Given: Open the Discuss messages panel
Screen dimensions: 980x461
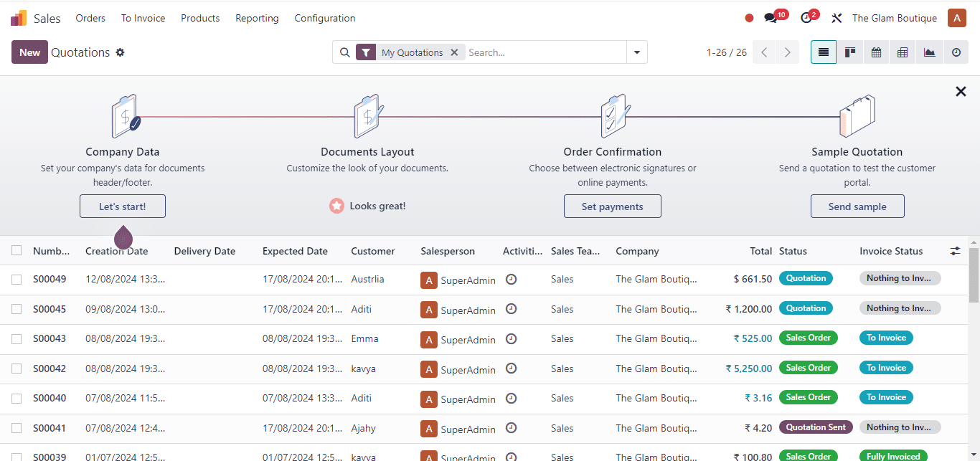Looking at the screenshot, I should click(771, 16).
